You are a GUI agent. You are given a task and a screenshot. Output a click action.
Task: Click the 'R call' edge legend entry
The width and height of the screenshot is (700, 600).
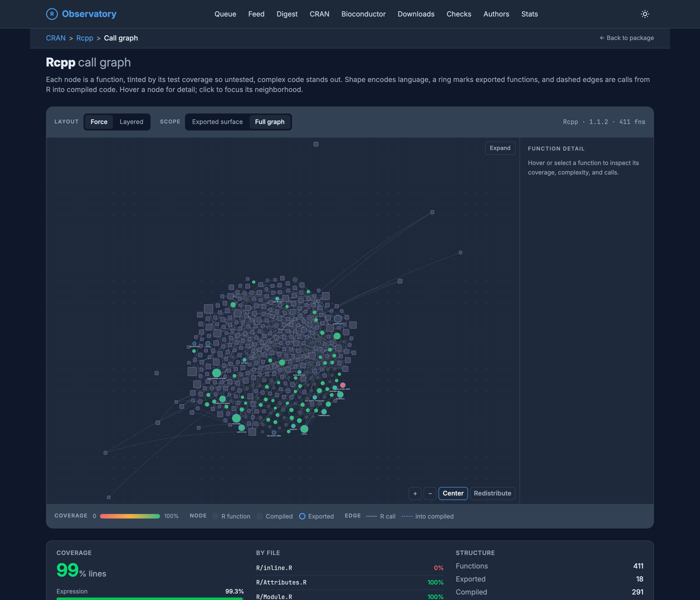(x=381, y=516)
